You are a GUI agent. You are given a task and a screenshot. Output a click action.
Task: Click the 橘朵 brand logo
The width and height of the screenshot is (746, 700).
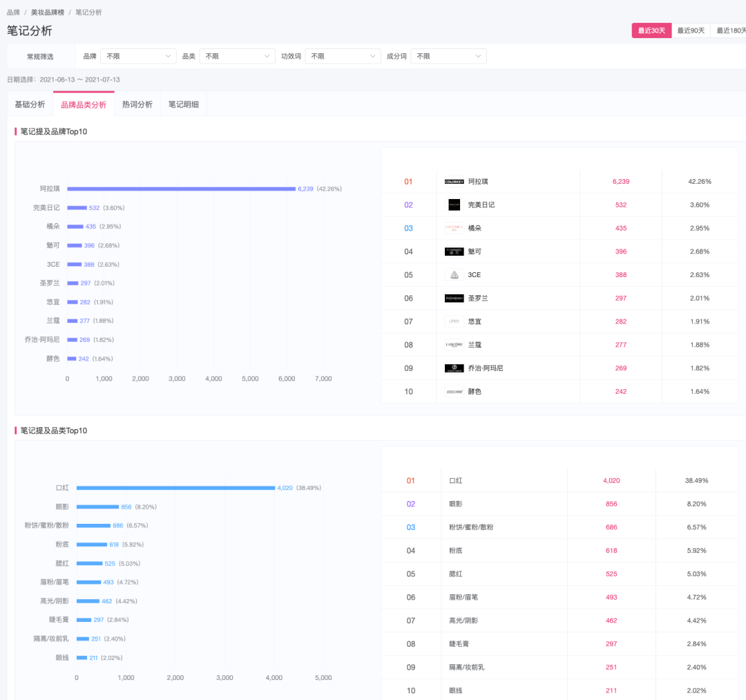coord(454,229)
